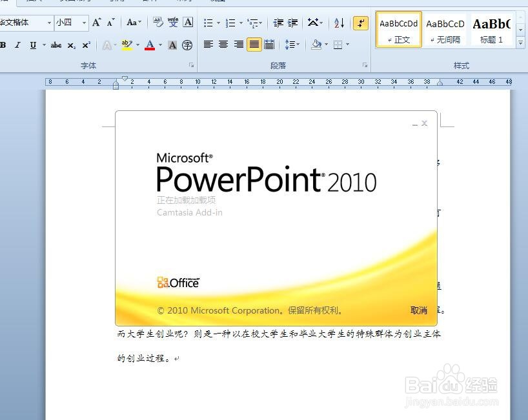The width and height of the screenshot is (528, 420).
Task: Open the 字体 dialog launcher
Action: (191, 65)
